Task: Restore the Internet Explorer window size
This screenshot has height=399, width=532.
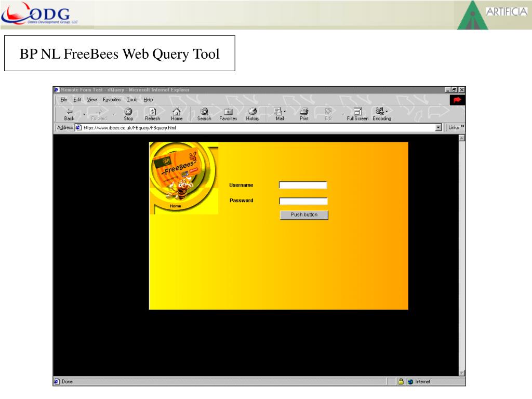Action: (x=454, y=90)
